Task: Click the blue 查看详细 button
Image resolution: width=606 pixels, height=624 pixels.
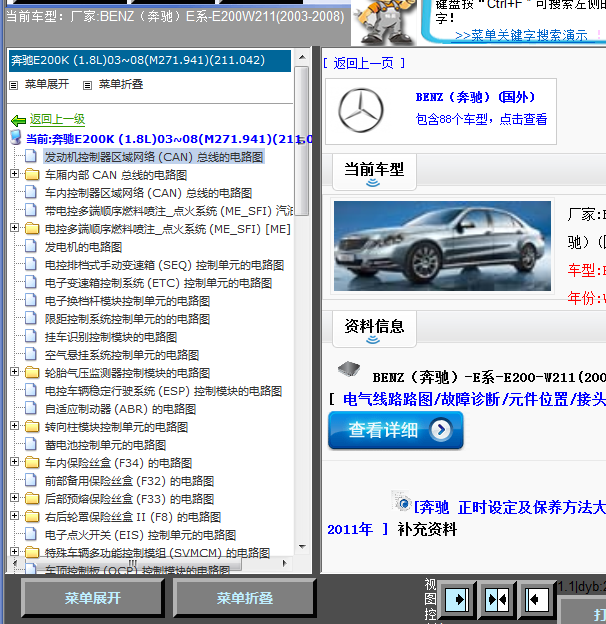Action: (x=396, y=430)
